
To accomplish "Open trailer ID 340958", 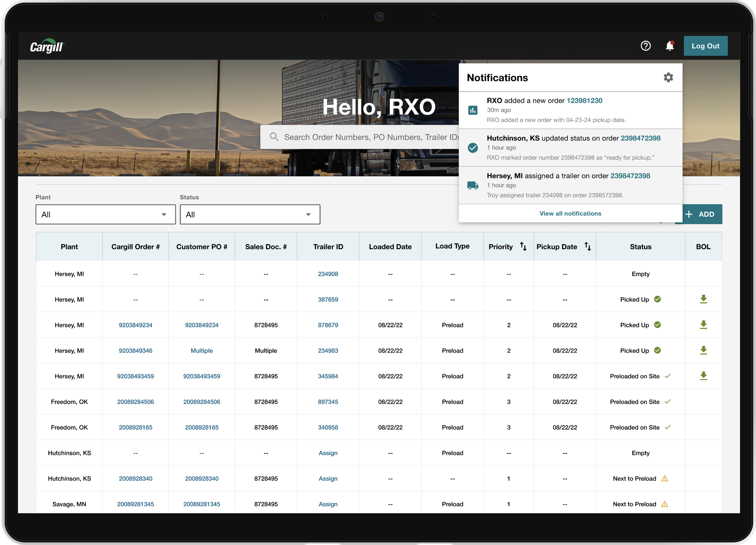I will pos(328,427).
